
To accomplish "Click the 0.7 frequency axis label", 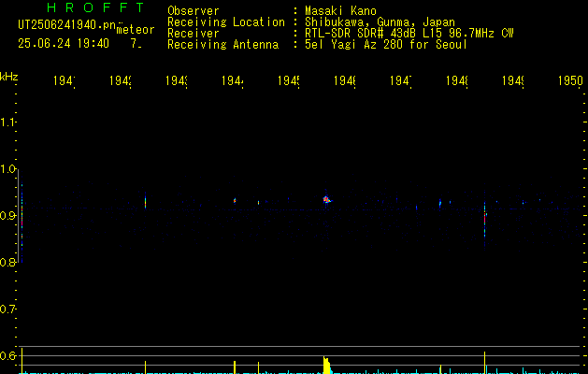I will [7, 309].
